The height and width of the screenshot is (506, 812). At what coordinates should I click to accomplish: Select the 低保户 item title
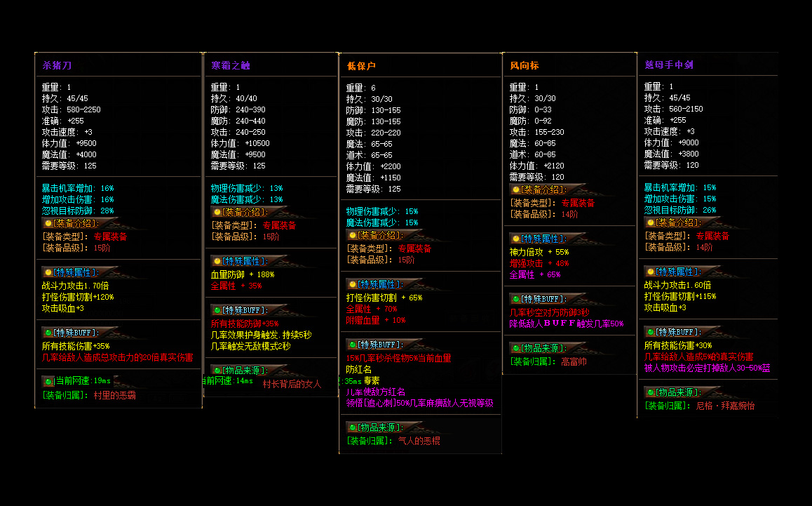tap(361, 66)
